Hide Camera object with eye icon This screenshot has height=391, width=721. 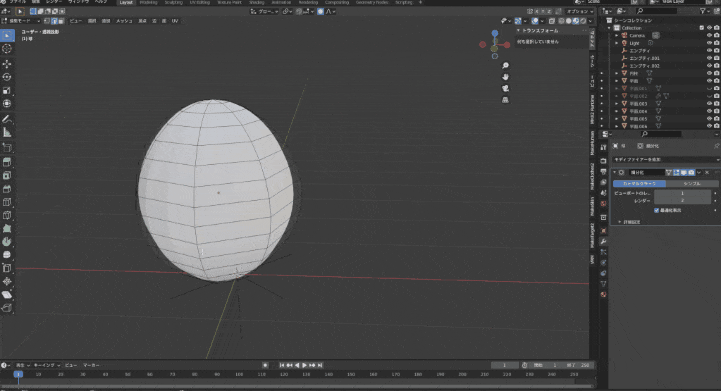709,35
